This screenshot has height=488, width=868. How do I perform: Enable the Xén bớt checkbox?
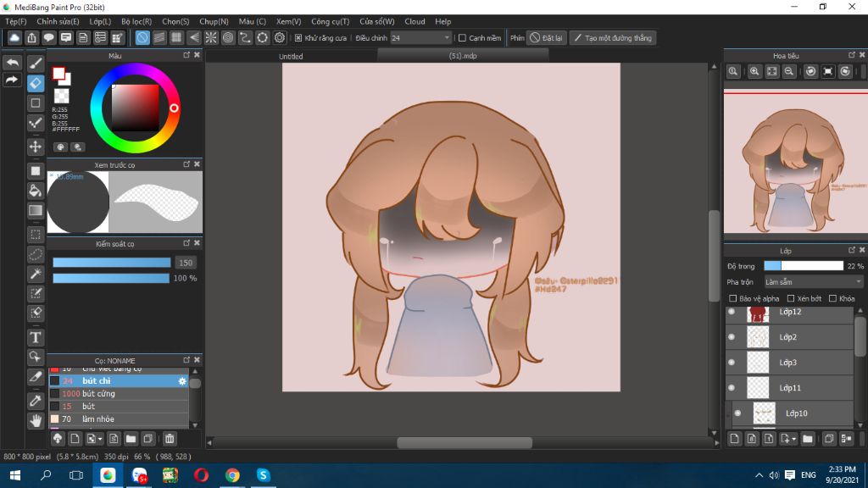[791, 298]
